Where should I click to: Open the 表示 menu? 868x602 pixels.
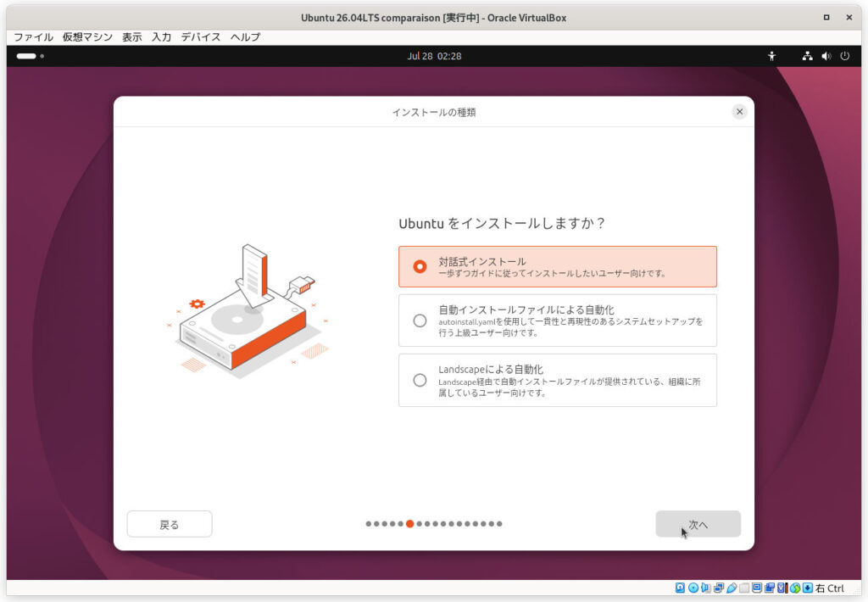[x=131, y=37]
